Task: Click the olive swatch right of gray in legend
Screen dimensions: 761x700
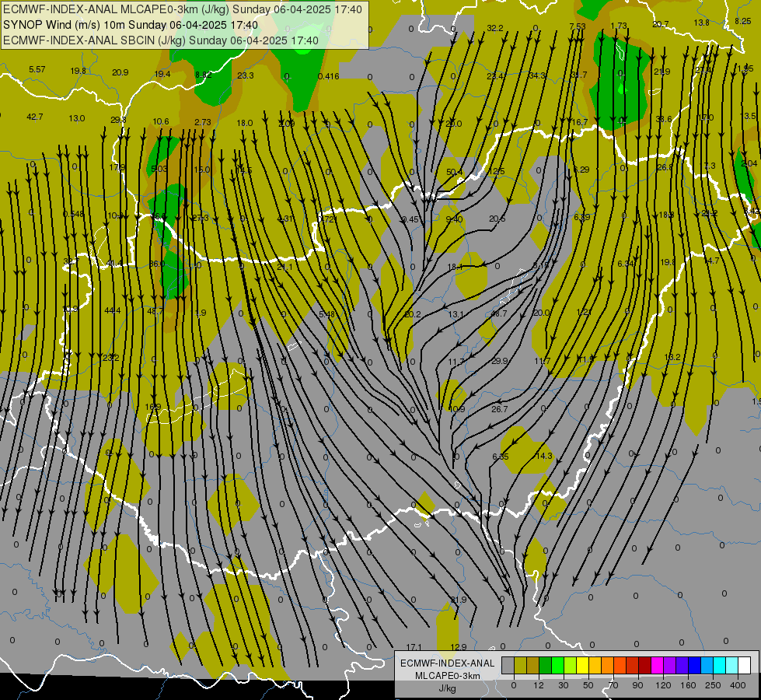Action: (520, 665)
